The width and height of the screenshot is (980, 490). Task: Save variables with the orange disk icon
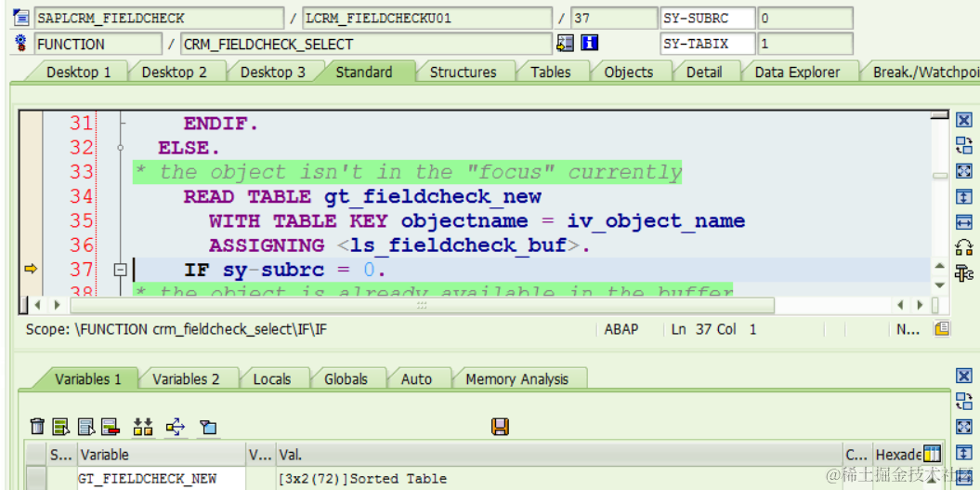tap(500, 427)
